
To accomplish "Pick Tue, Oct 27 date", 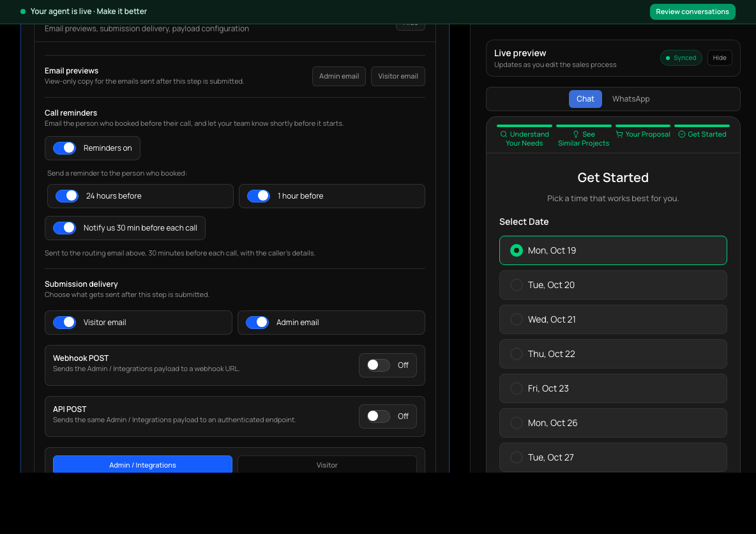I will (x=613, y=457).
